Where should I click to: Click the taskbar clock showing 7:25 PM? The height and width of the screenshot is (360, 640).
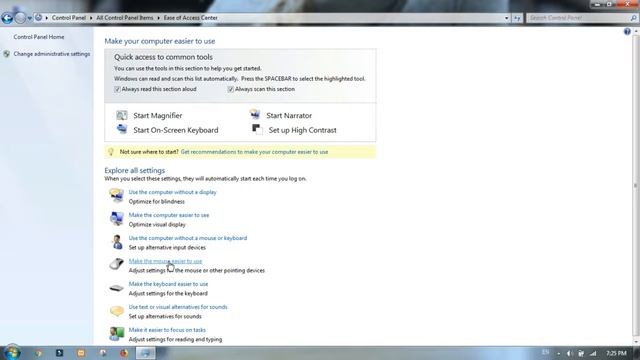coord(616,353)
